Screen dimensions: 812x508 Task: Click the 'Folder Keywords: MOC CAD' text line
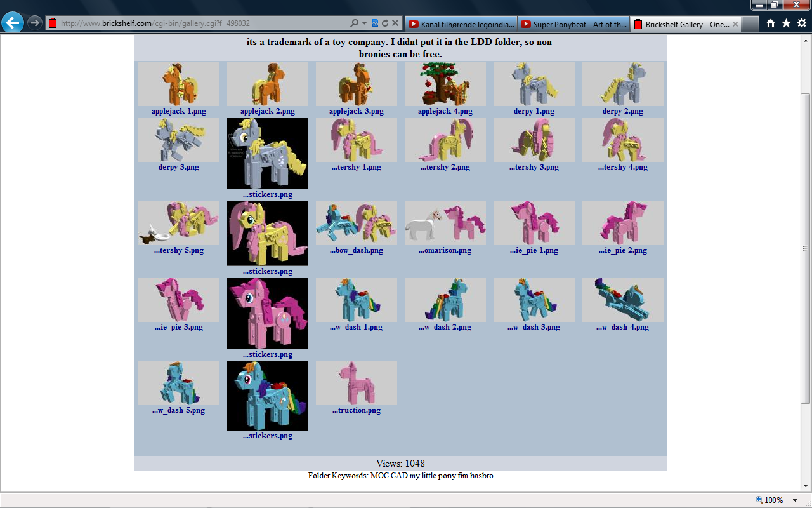(x=400, y=476)
